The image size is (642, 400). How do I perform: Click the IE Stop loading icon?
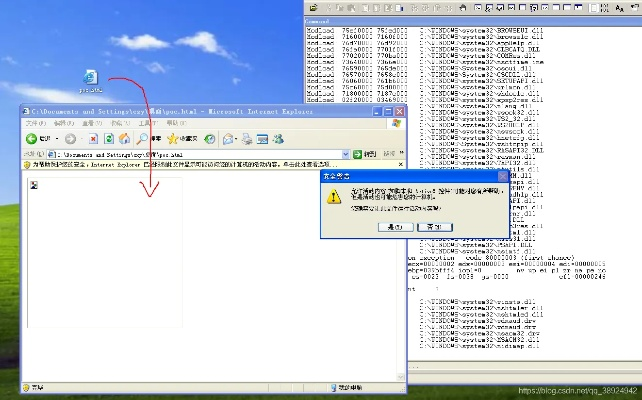point(91,138)
